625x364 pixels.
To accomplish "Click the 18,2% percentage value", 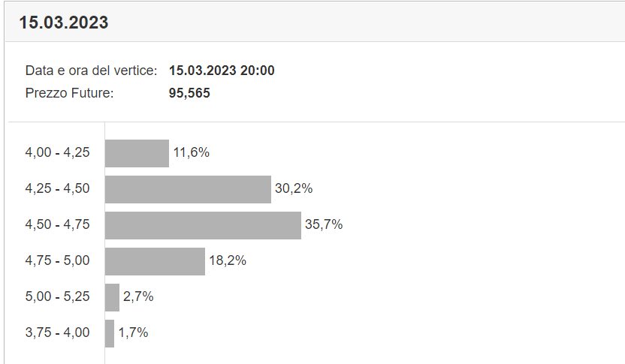I will [228, 260].
